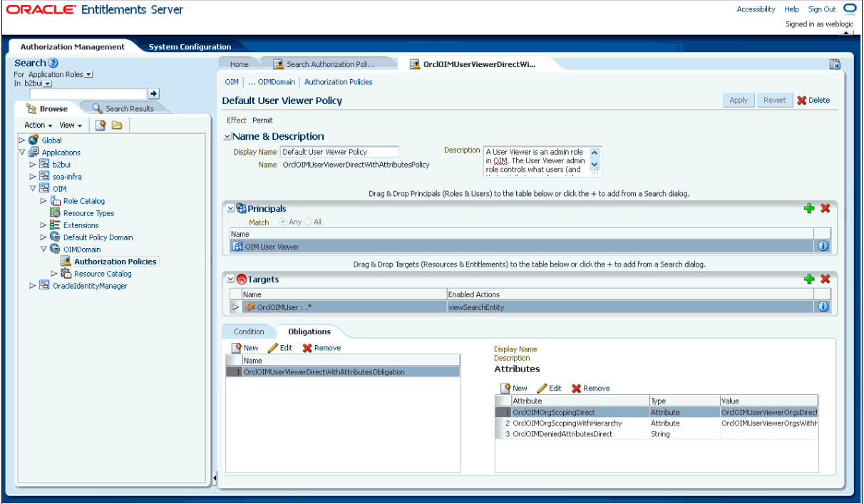The image size is (864, 504).
Task: Open the View menu dropdown
Action: [x=71, y=125]
